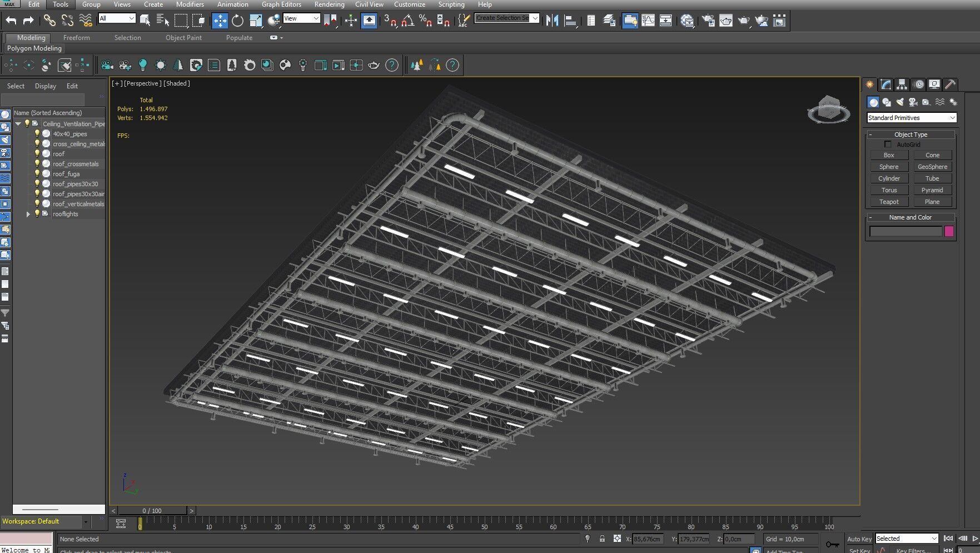The width and height of the screenshot is (980, 553).
Task: Click the Redo arrow icon
Action: click(x=28, y=21)
